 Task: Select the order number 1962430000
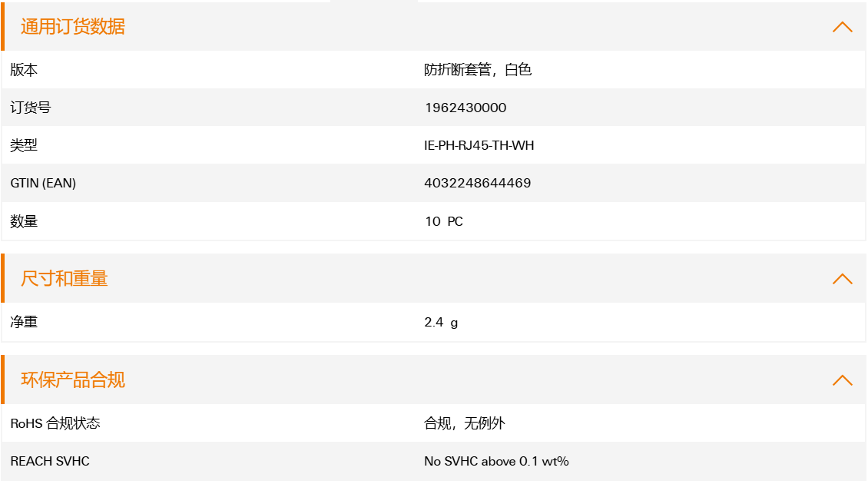pos(465,108)
